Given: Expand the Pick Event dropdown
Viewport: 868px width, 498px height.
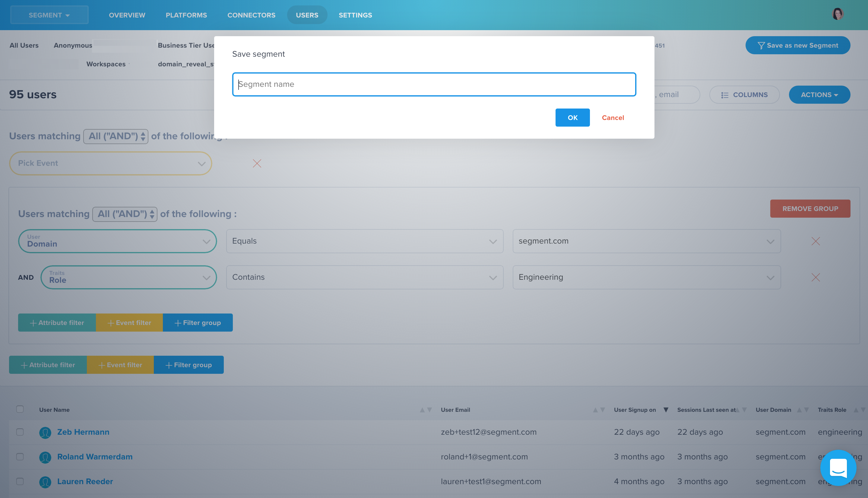Looking at the screenshot, I should pyautogui.click(x=110, y=163).
